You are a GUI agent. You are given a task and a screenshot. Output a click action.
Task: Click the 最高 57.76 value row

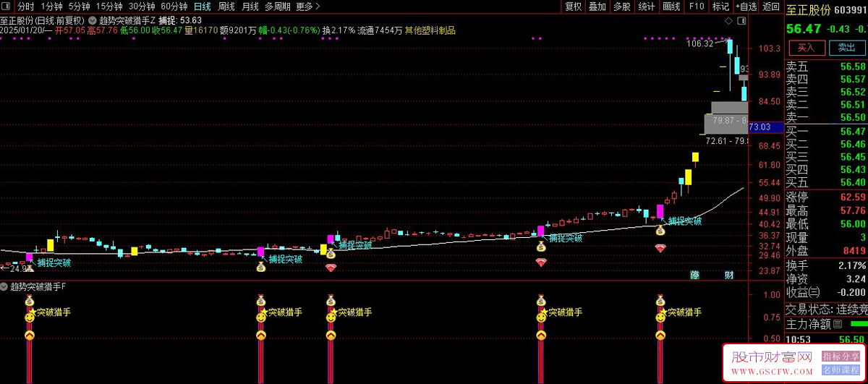coord(826,210)
